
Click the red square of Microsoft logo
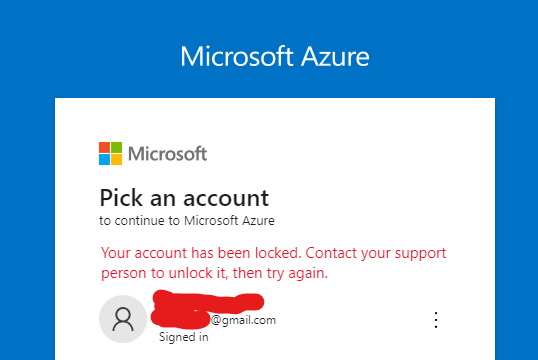[x=104, y=147]
